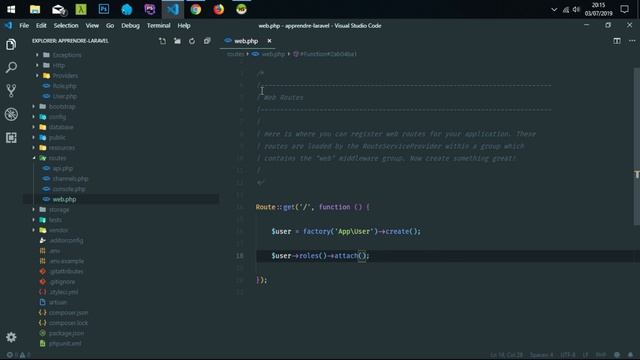Open the Terminal menu
The width and height of the screenshot is (640, 360).
click(x=158, y=25)
